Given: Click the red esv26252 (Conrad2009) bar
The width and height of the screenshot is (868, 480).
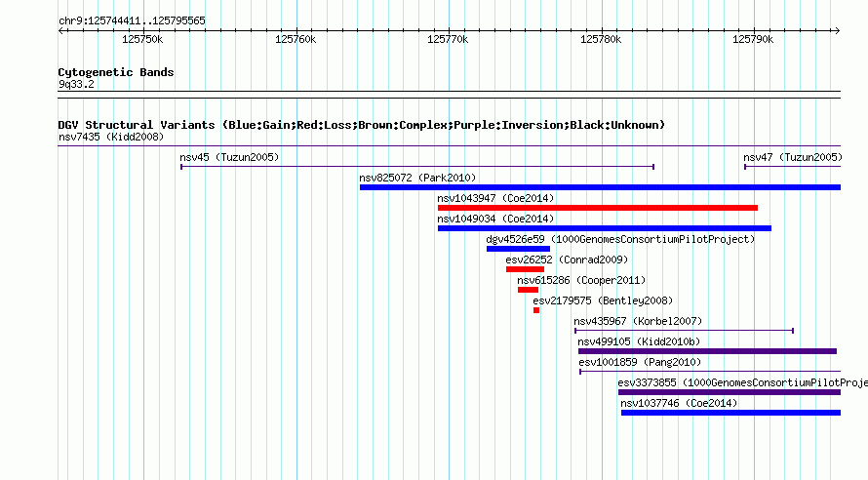Looking at the screenshot, I should point(525,269).
